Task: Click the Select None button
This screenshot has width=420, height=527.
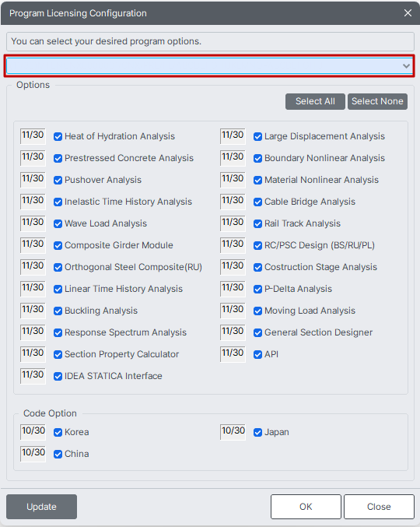Action: (377, 101)
